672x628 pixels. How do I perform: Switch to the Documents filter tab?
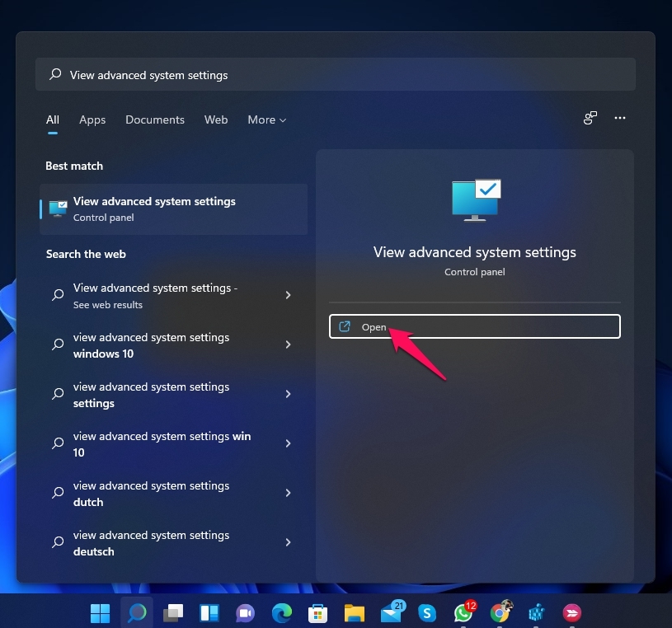click(x=155, y=120)
